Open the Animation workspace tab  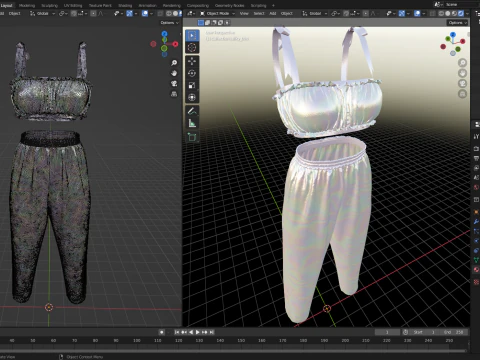(147, 5)
